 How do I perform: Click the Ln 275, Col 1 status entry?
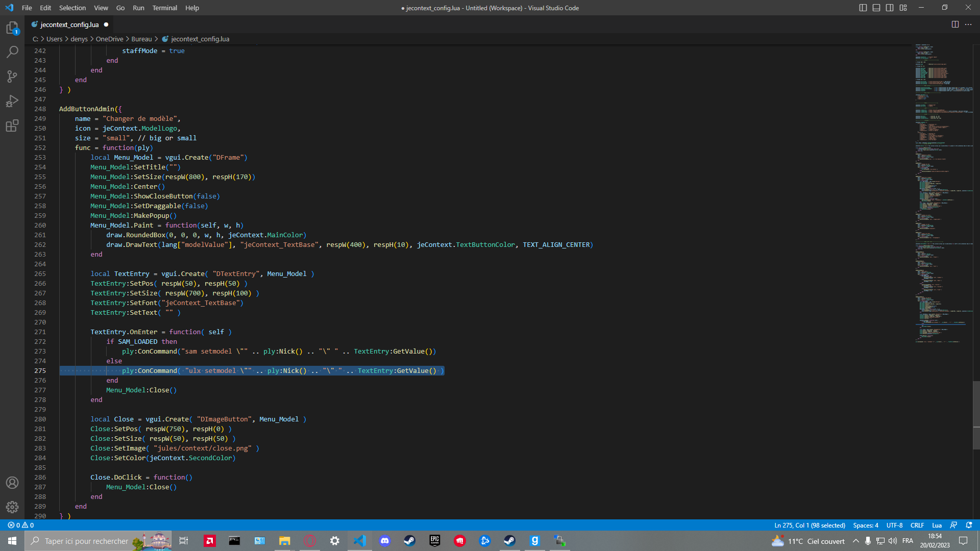(x=810, y=525)
